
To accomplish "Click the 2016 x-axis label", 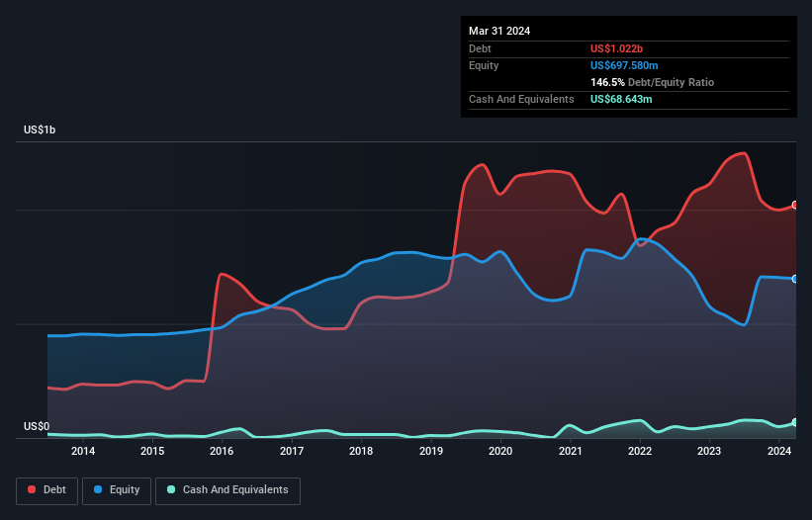I will point(222,451).
